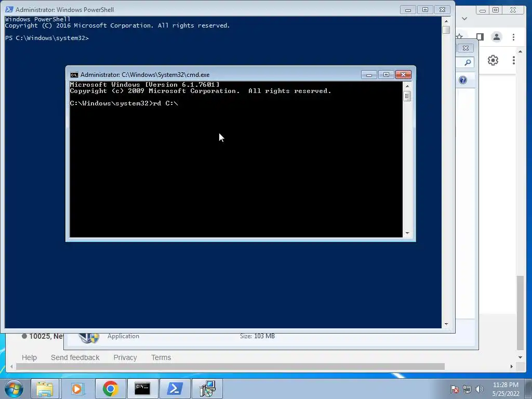Screen dimensions: 532x399
Task: Click Chrome page vertical scrollbar thumb
Action: [520, 313]
